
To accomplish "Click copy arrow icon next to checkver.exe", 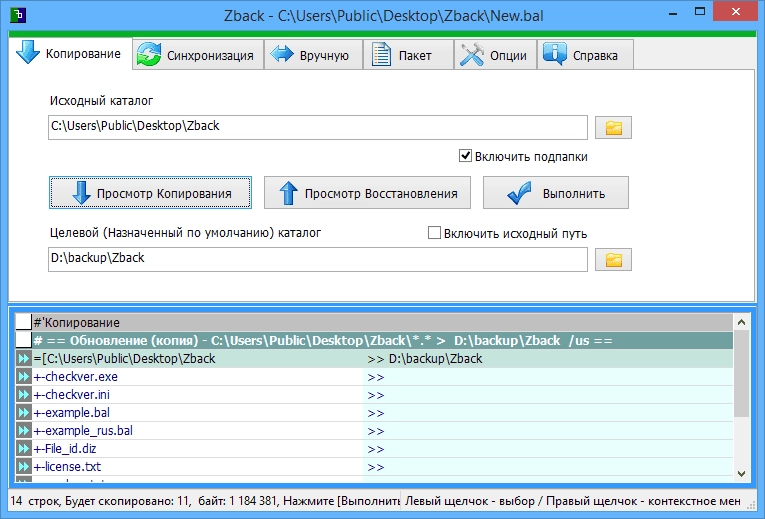I will [23, 377].
